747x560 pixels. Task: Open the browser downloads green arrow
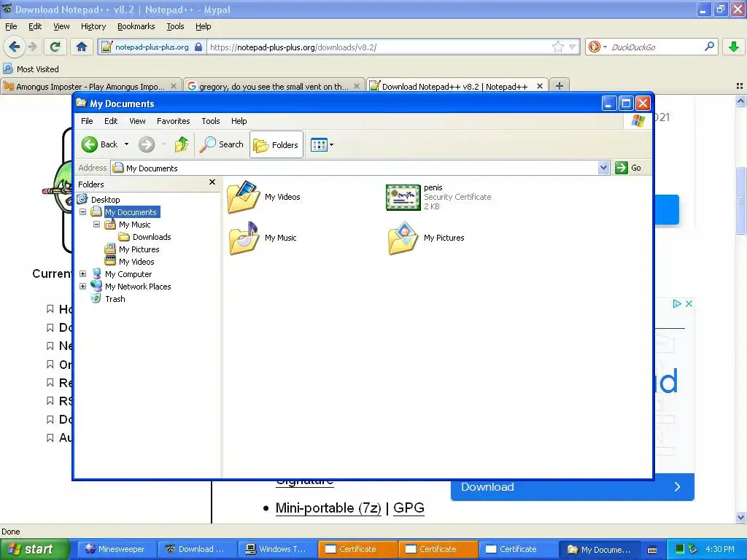click(x=734, y=47)
